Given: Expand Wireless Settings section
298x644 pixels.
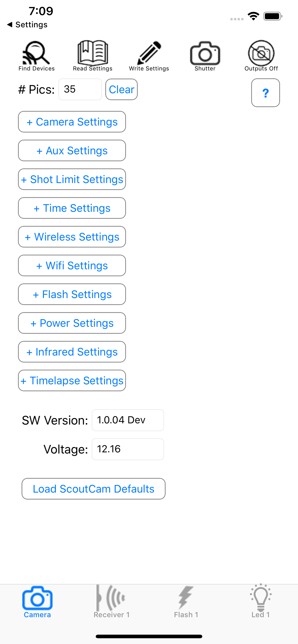Looking at the screenshot, I should [x=72, y=237].
